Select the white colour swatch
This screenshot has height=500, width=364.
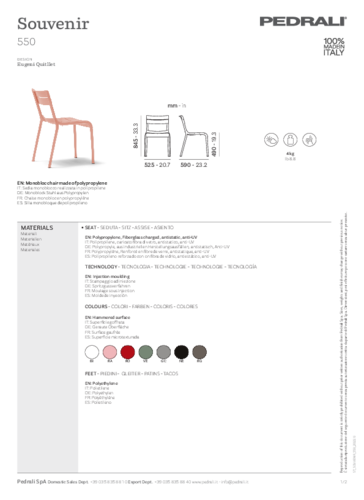tap(92, 352)
